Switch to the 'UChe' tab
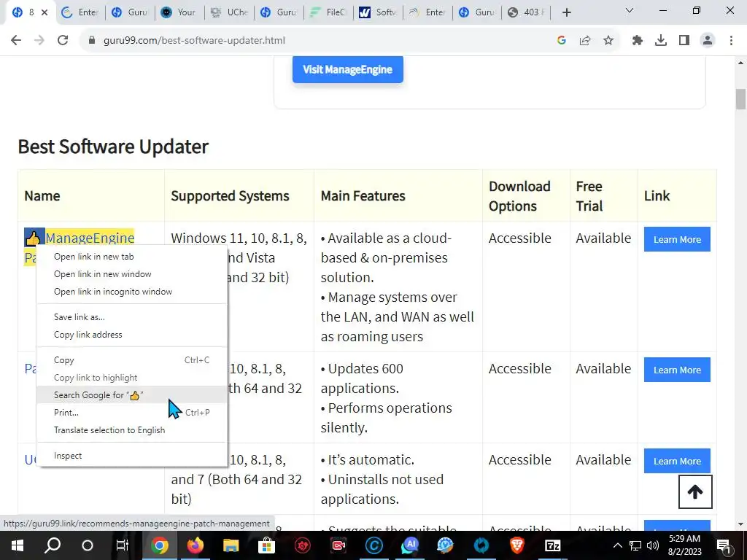 230,12
